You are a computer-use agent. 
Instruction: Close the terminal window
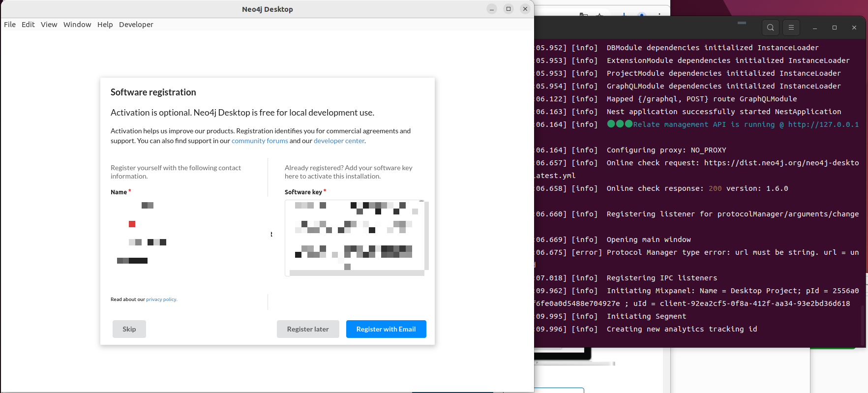click(x=854, y=28)
